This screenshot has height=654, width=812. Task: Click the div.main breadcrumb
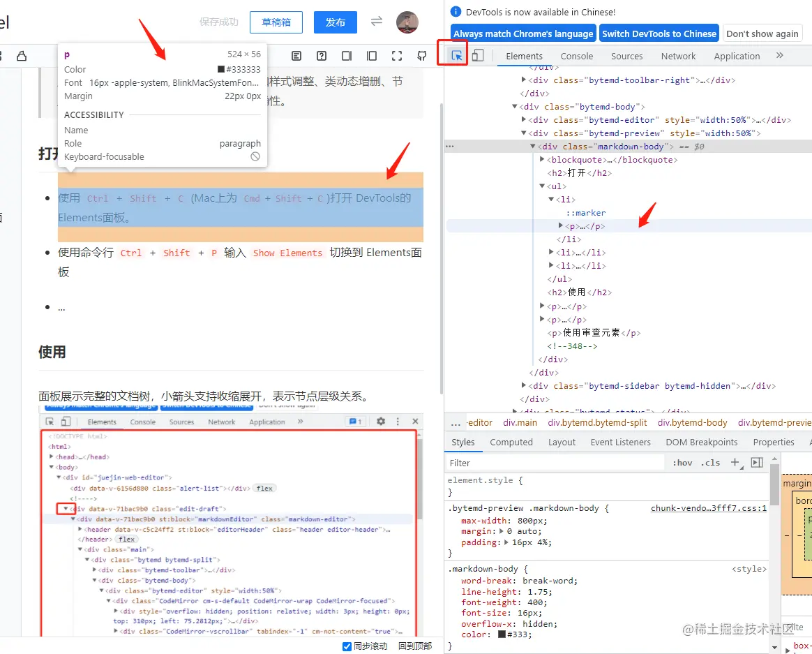pos(520,423)
